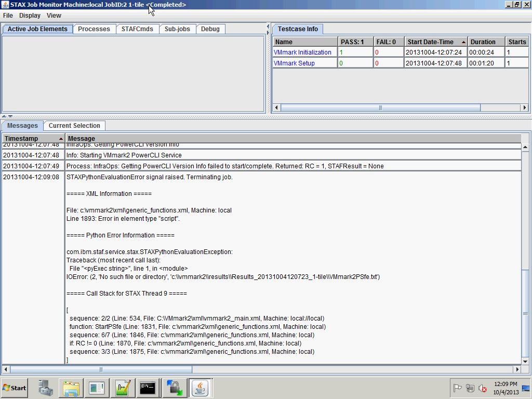Open the View menu
The image size is (532, 399).
(x=54, y=15)
